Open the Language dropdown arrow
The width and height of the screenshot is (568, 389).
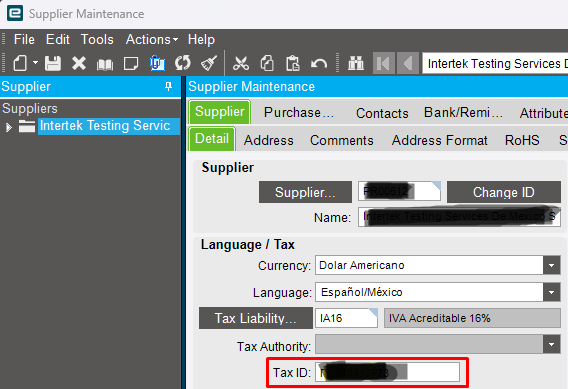(x=551, y=292)
